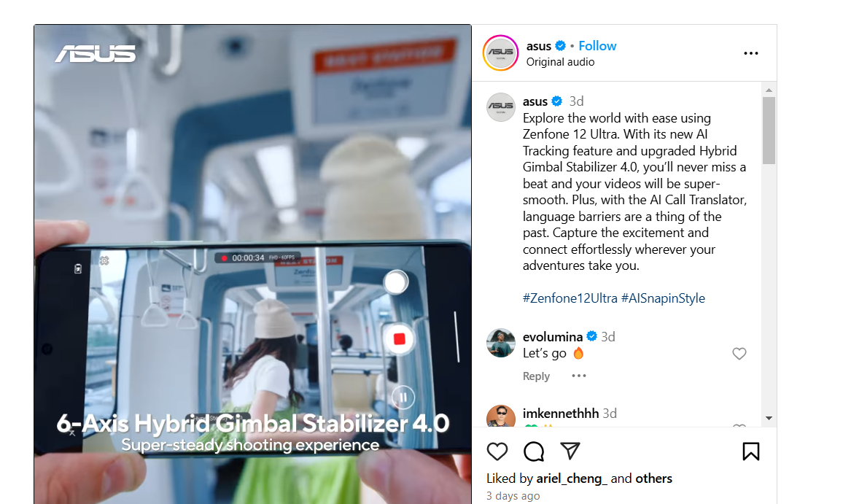Screen dimensions: 843x504
Task: Like evolumina's comment
Action: point(739,354)
